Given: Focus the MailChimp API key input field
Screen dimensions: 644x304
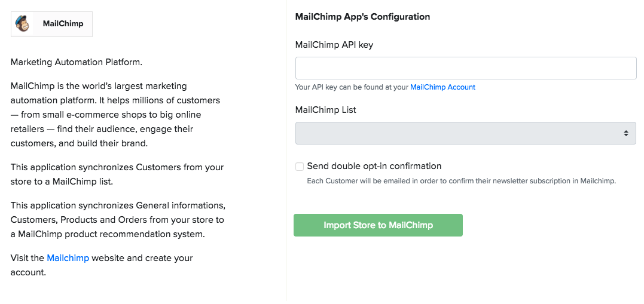Looking at the screenshot, I should click(466, 68).
